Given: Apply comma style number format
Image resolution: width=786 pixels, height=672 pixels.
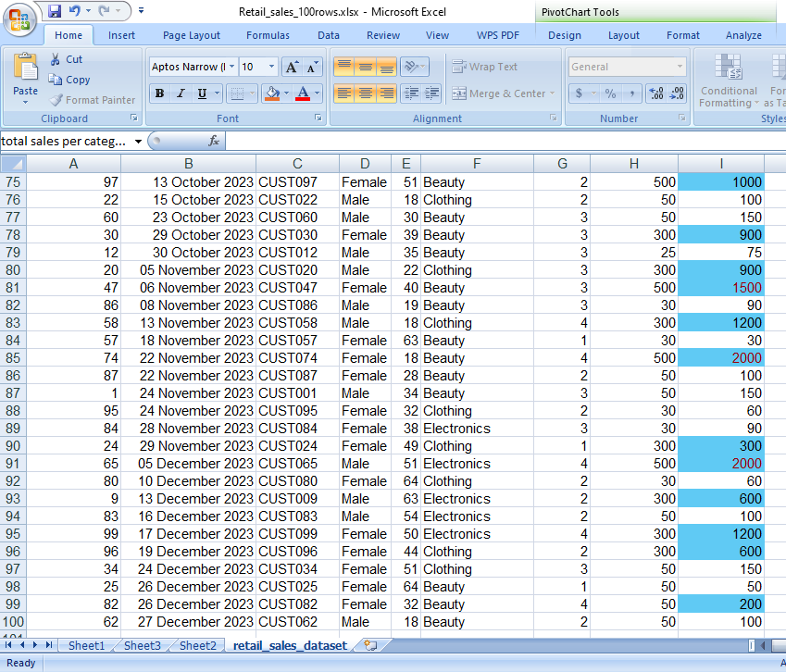Looking at the screenshot, I should coord(631,93).
